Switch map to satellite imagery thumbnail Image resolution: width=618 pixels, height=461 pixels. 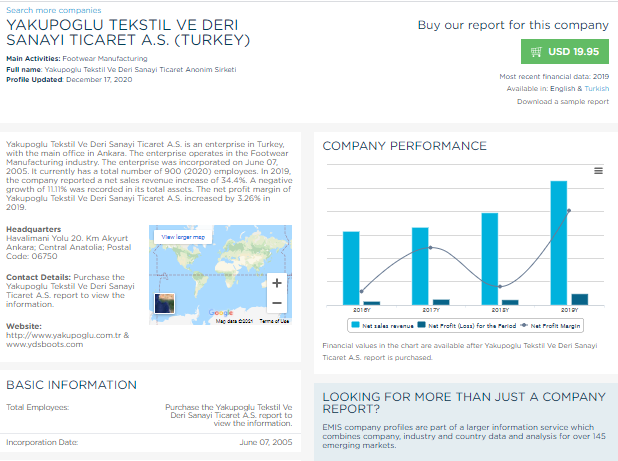click(x=164, y=304)
